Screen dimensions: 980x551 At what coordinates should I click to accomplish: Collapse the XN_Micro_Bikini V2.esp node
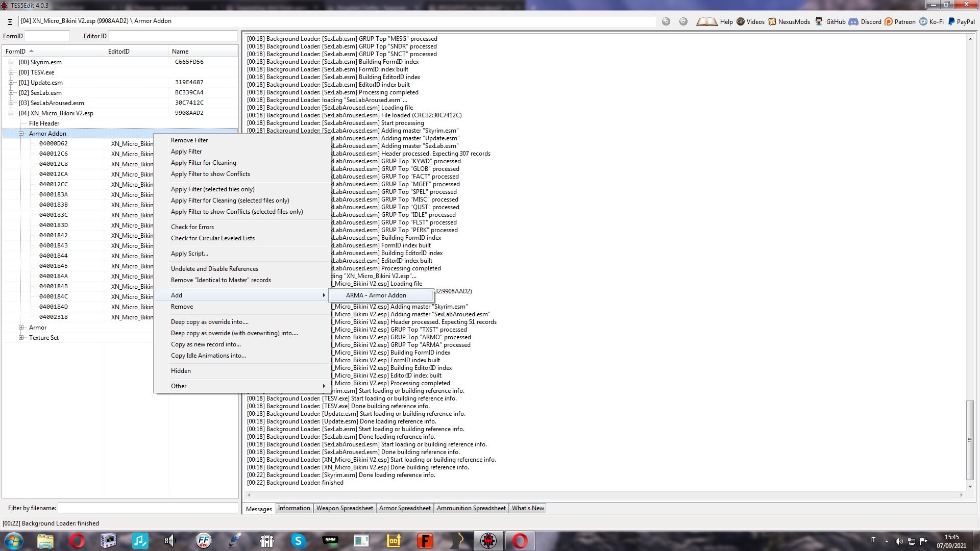click(x=11, y=113)
